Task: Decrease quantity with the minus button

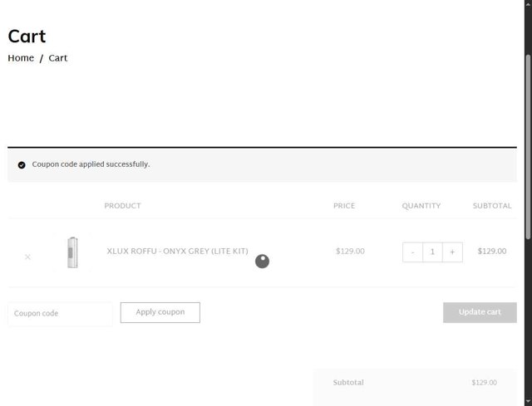Action: [x=412, y=252]
